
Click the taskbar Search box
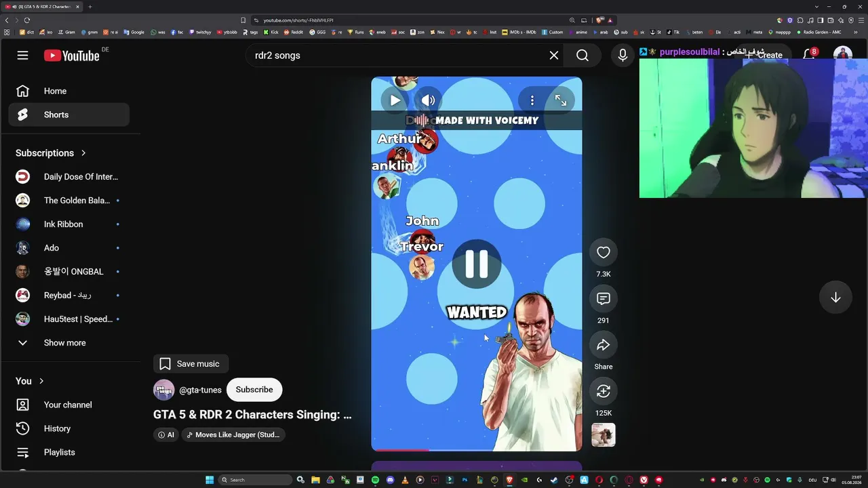256,480
